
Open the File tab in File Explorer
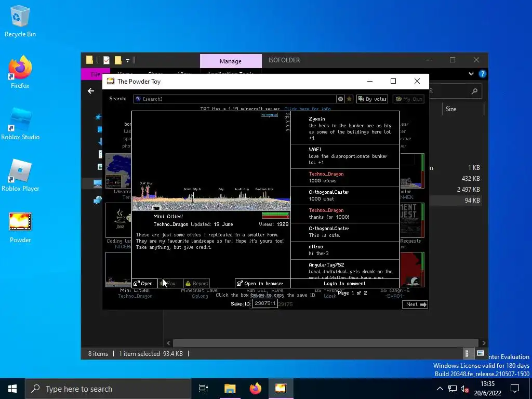pos(96,74)
